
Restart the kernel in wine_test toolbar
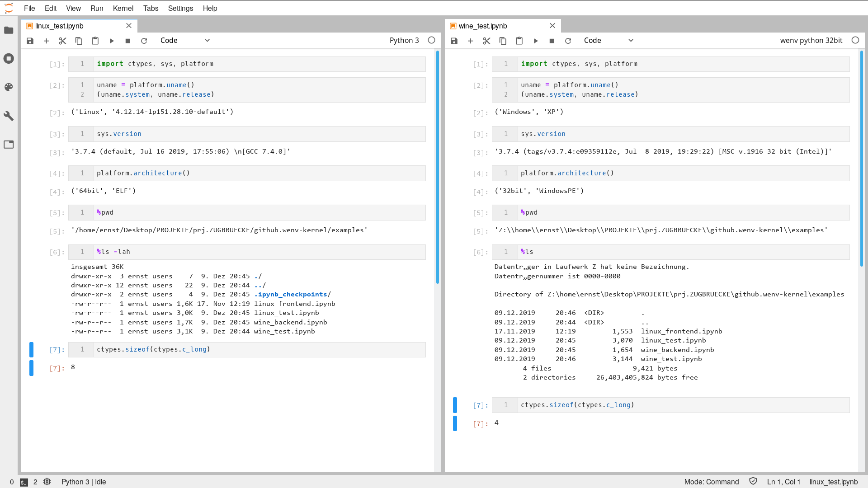coord(568,41)
